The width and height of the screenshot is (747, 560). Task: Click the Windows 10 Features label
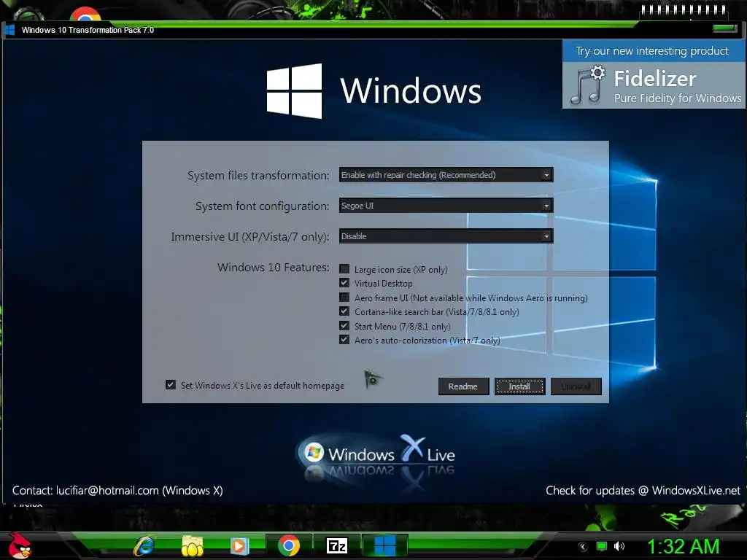273,267
